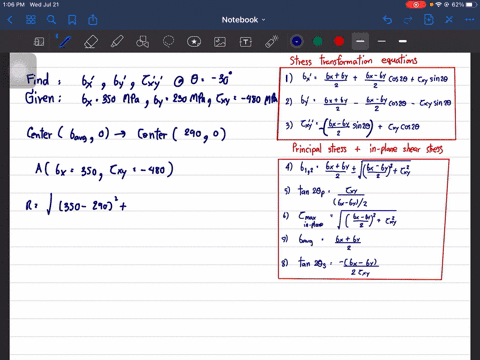Go back with the left chevron

pyautogui.click(x=10, y=20)
